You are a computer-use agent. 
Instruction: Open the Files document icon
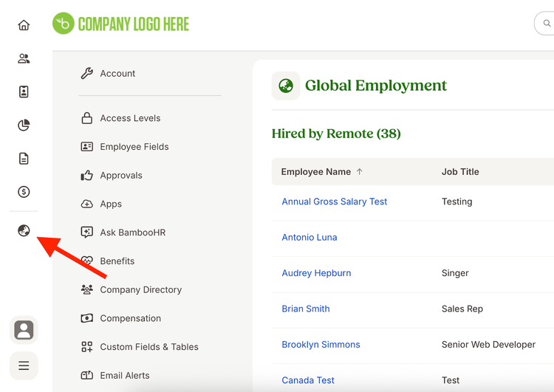tap(24, 159)
